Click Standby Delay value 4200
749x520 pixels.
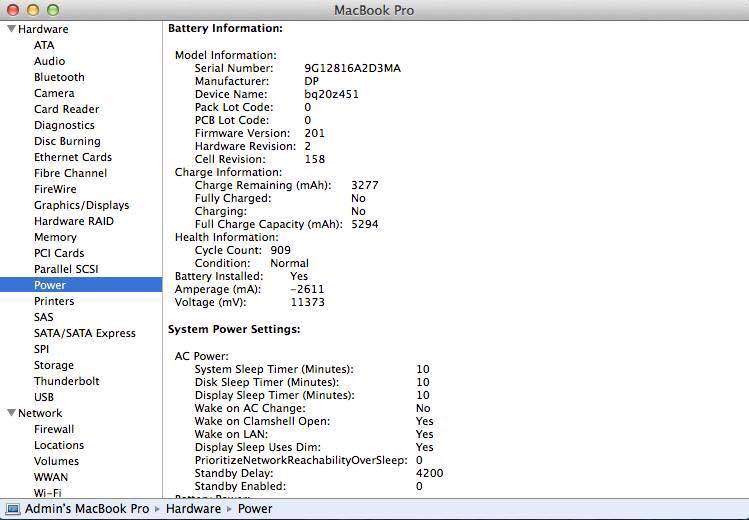430,473
